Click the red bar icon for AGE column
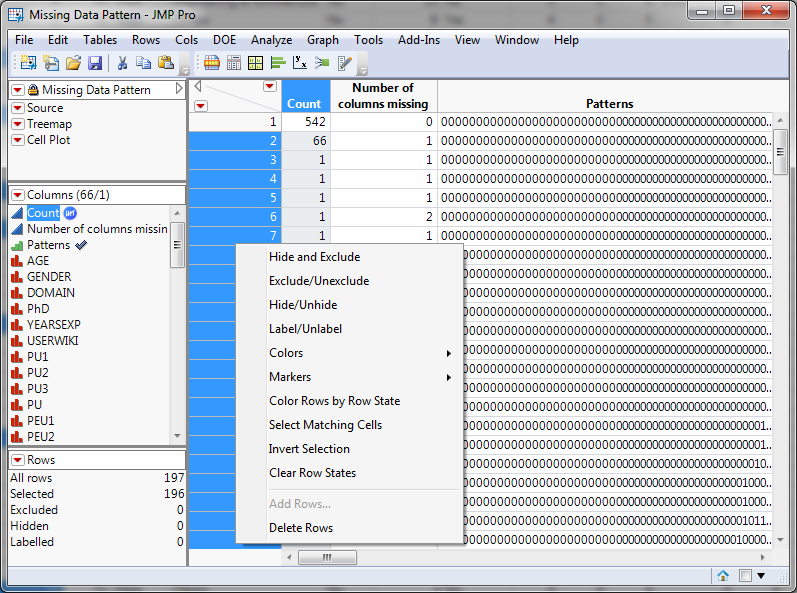 tap(17, 261)
